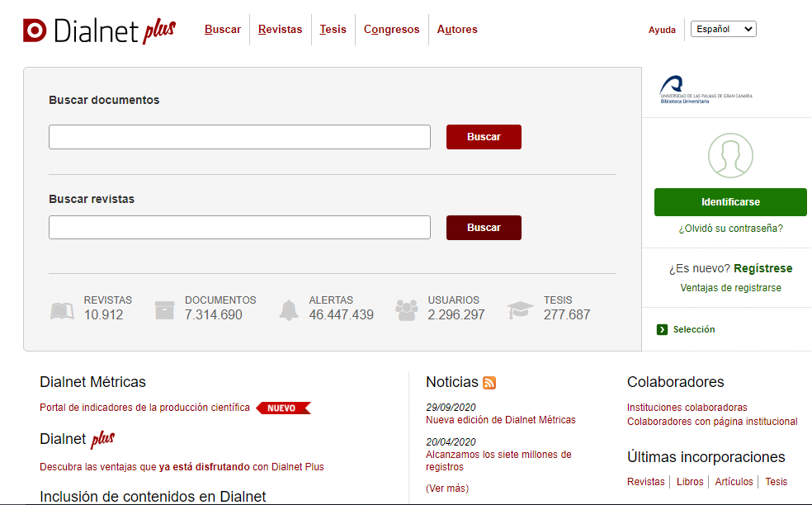Click the news date 20/04/2020
The image size is (812, 505).
tap(451, 442)
